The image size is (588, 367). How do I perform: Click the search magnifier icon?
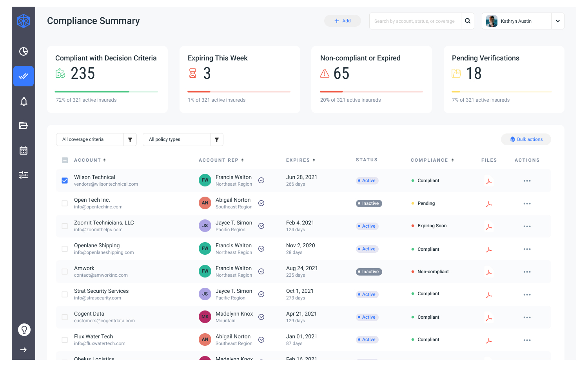(x=468, y=21)
